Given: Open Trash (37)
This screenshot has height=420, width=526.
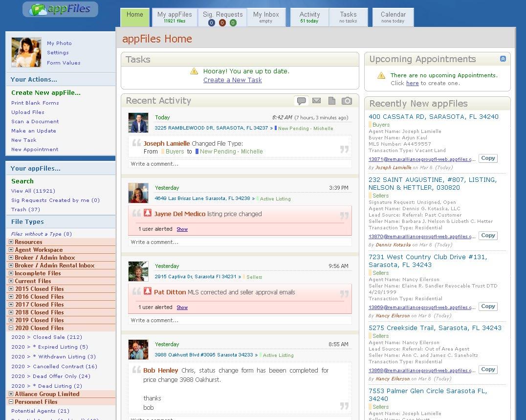Looking at the screenshot, I should [25, 209].
